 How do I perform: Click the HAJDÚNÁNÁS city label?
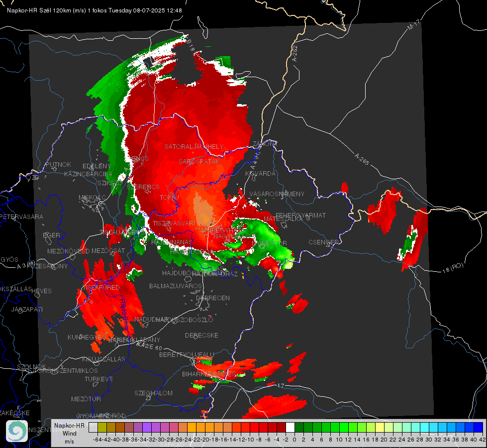[x=172, y=242]
